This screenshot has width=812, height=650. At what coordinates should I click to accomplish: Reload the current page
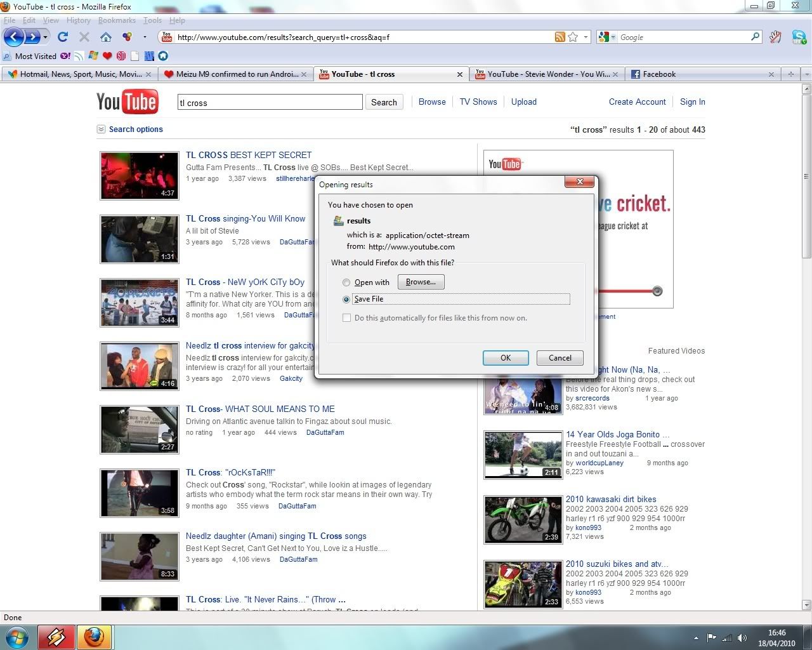click(62, 37)
